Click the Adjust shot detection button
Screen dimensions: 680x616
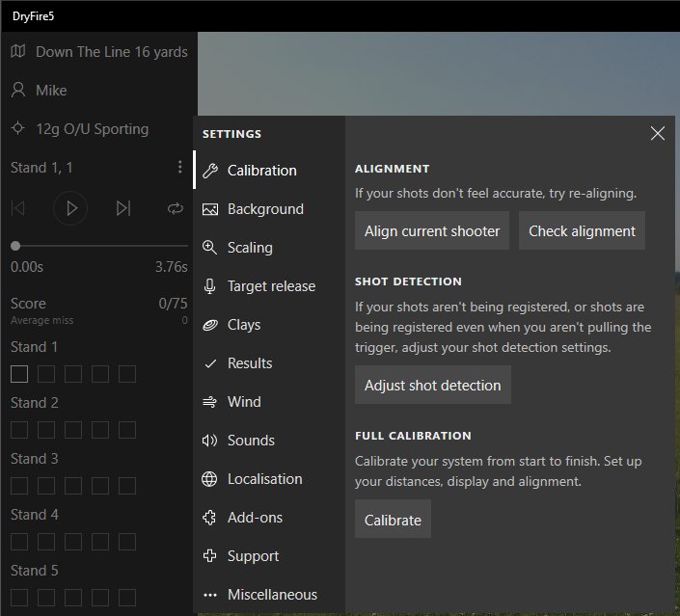tap(433, 385)
